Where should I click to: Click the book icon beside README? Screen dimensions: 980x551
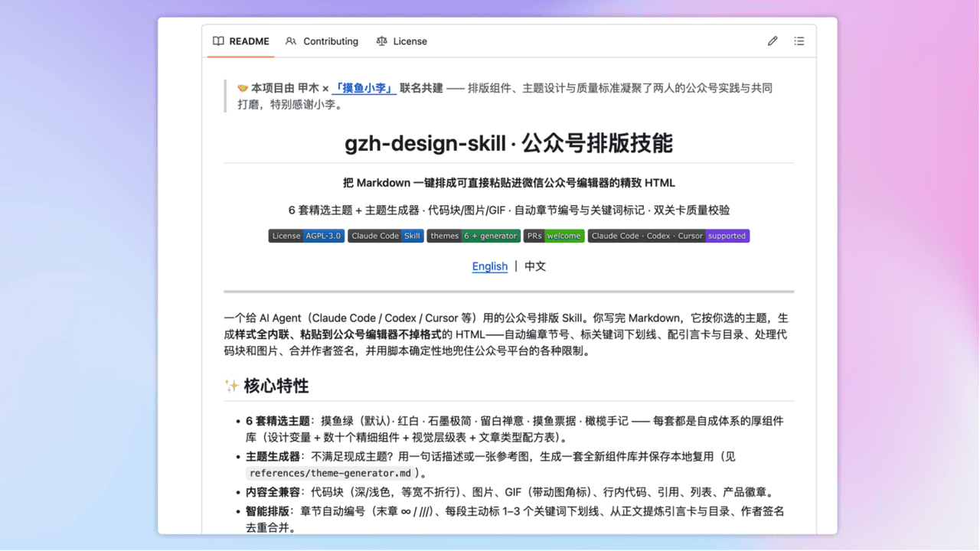point(218,41)
